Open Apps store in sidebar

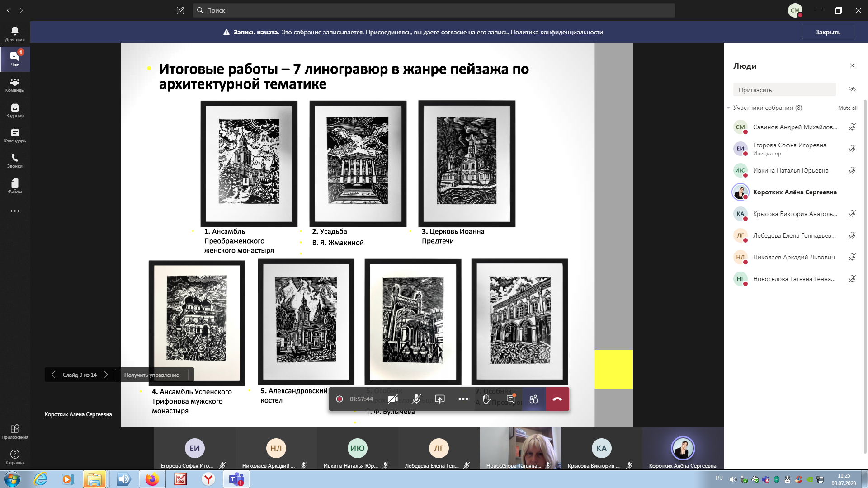coord(15,432)
